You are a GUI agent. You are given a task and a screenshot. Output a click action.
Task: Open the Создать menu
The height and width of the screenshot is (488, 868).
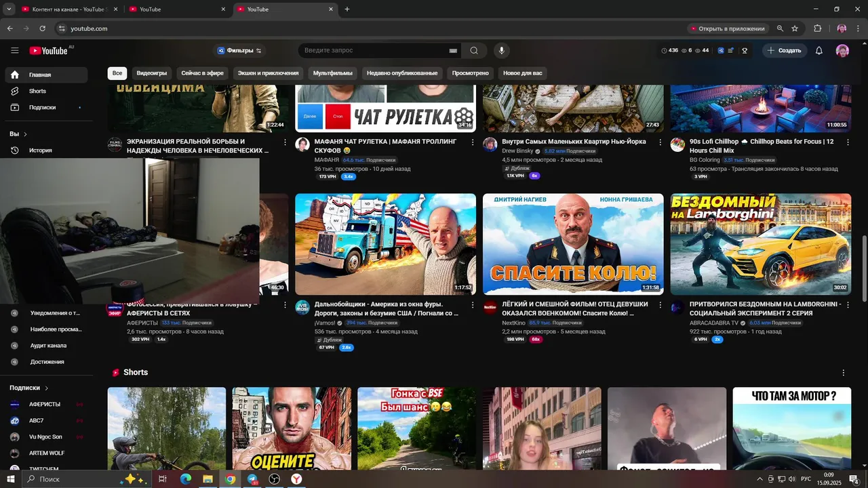coord(785,51)
